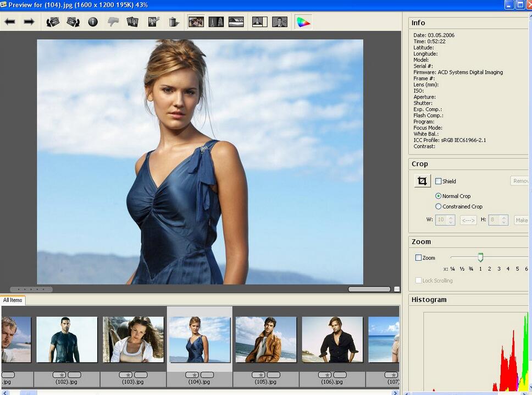532x395 pixels.
Task: Open the All Items tab
Action: pos(13,300)
